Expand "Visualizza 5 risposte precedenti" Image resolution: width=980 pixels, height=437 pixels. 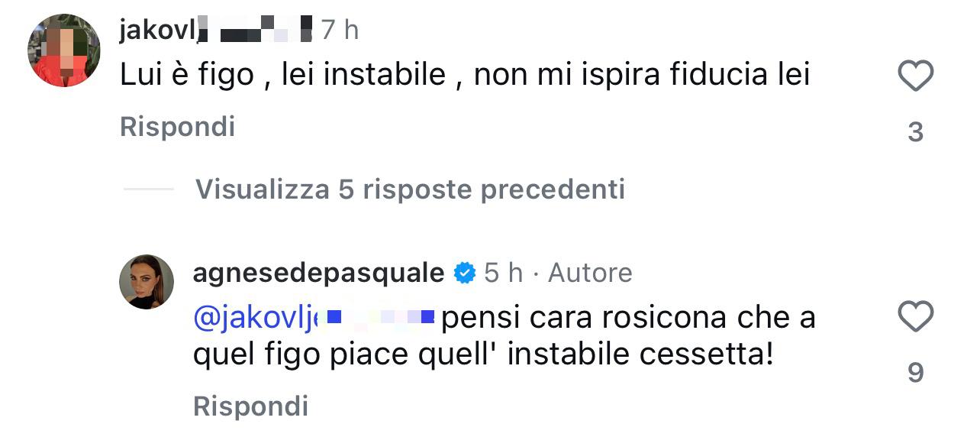click(x=410, y=189)
